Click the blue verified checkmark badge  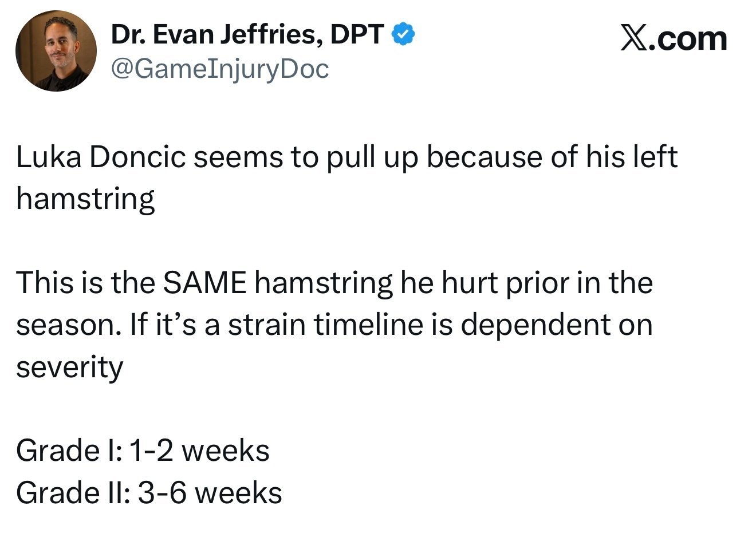click(403, 35)
